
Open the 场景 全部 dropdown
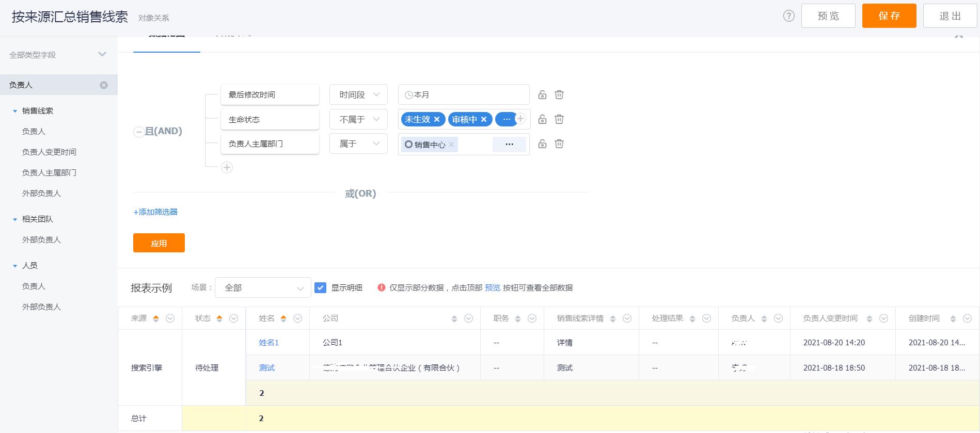click(x=263, y=288)
